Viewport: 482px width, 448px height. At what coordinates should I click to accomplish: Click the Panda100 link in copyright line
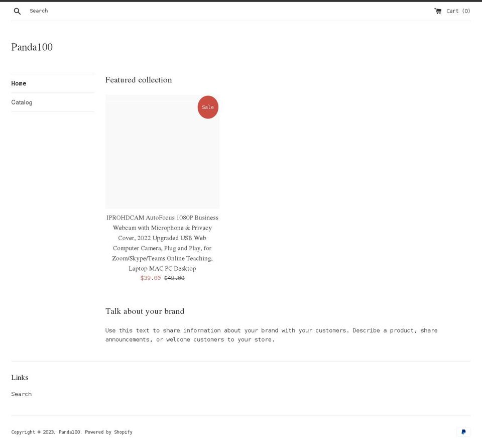point(70,432)
